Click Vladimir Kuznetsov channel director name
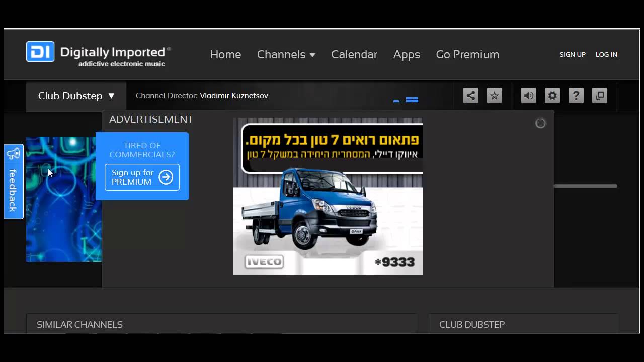This screenshot has width=644, height=362. [x=234, y=96]
